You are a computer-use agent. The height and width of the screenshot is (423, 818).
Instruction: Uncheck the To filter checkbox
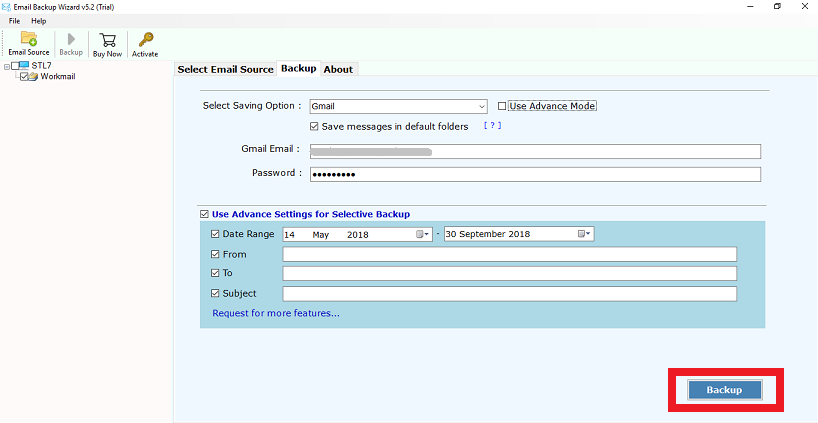tap(215, 273)
